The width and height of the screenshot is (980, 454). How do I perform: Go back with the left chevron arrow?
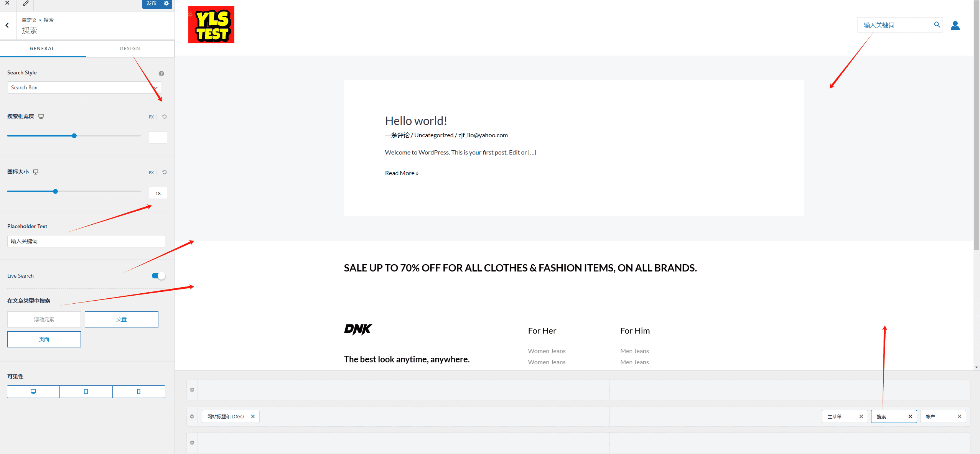[x=7, y=25]
